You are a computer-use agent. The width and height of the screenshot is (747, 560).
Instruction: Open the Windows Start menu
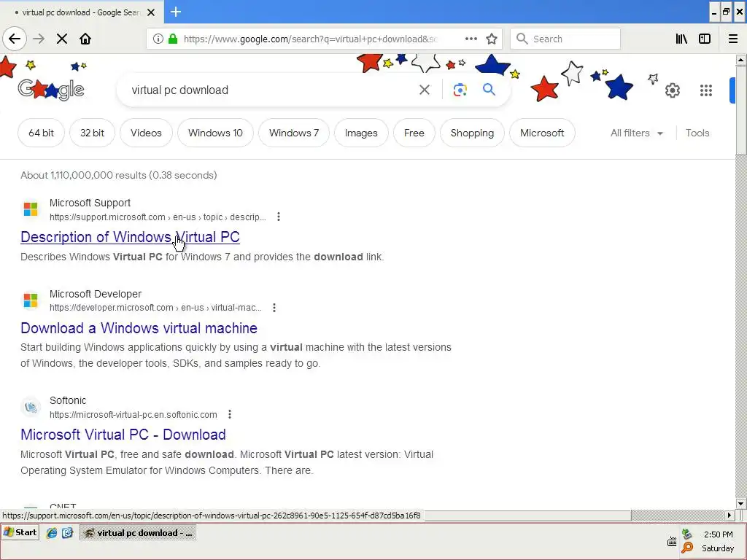coord(20,532)
